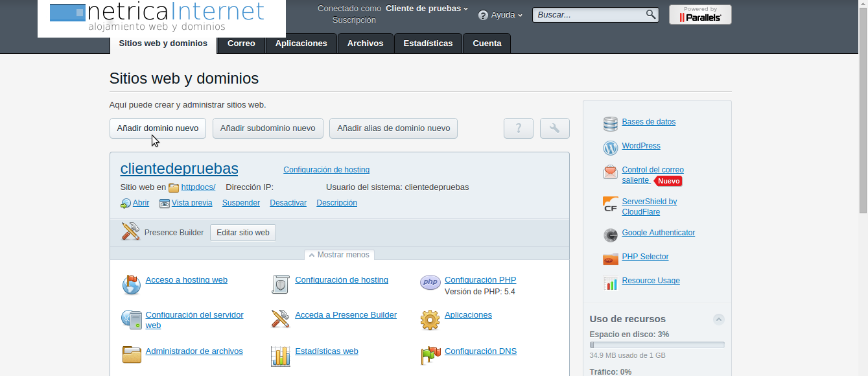Click into the Buscar search field

pyautogui.click(x=590, y=15)
